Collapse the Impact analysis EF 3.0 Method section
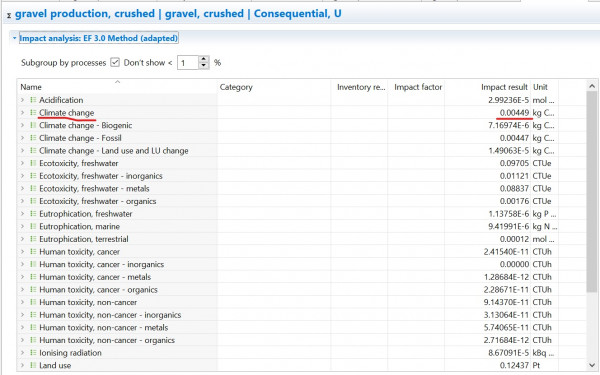 (14, 38)
